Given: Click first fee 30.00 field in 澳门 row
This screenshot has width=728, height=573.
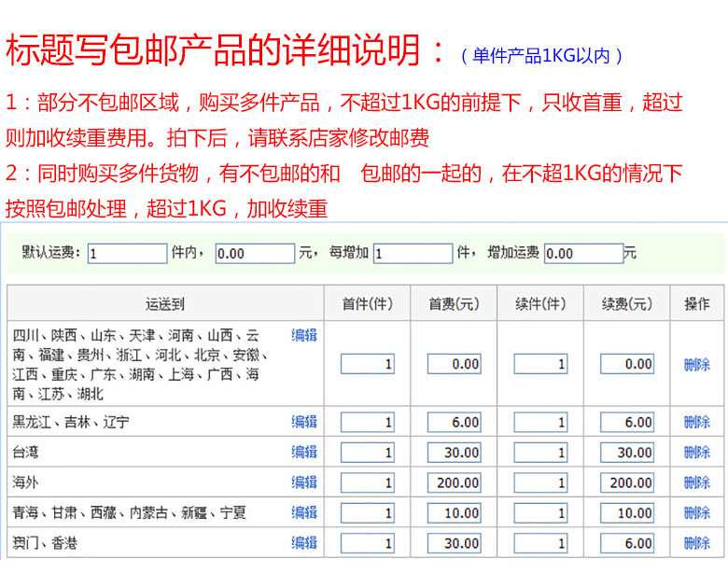Looking at the screenshot, I should pos(455,543).
